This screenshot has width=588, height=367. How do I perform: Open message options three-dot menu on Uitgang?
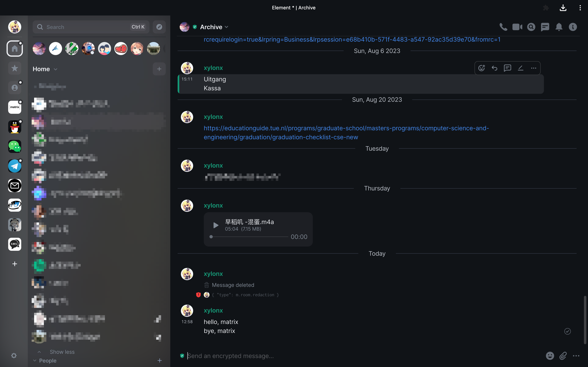(x=533, y=68)
